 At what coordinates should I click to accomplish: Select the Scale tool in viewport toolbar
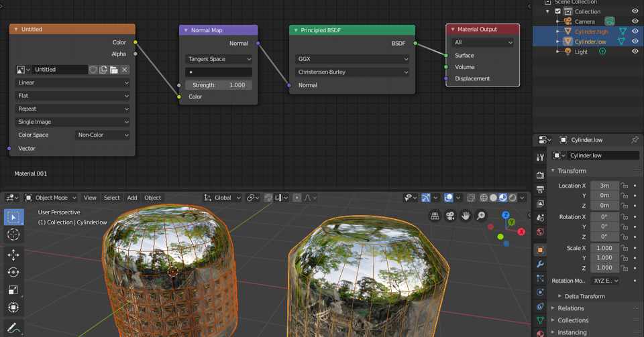point(13,290)
